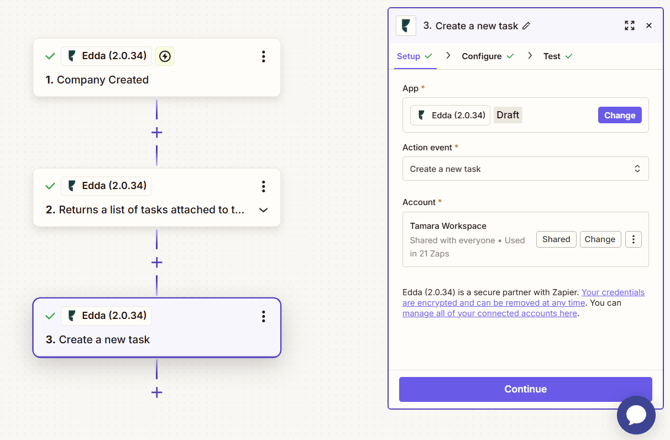The height and width of the screenshot is (440, 670).
Task: Open the Action event dropdown
Action: tap(525, 169)
